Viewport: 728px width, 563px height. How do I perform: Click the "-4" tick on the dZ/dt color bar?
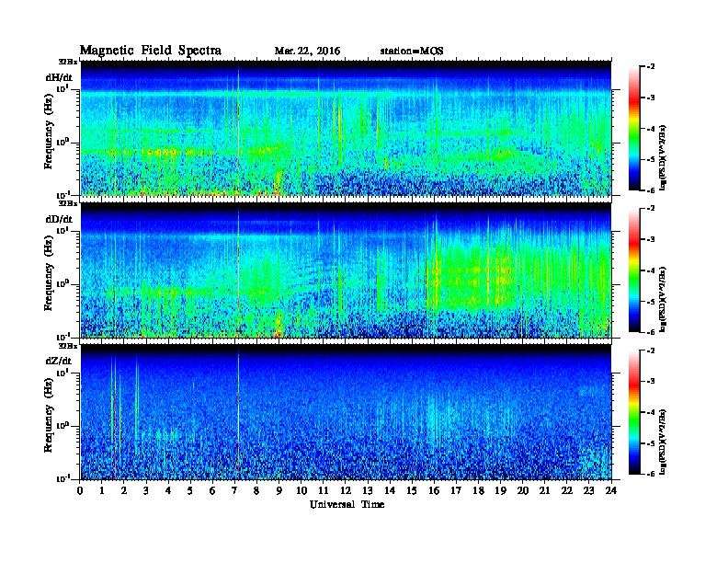pos(651,412)
